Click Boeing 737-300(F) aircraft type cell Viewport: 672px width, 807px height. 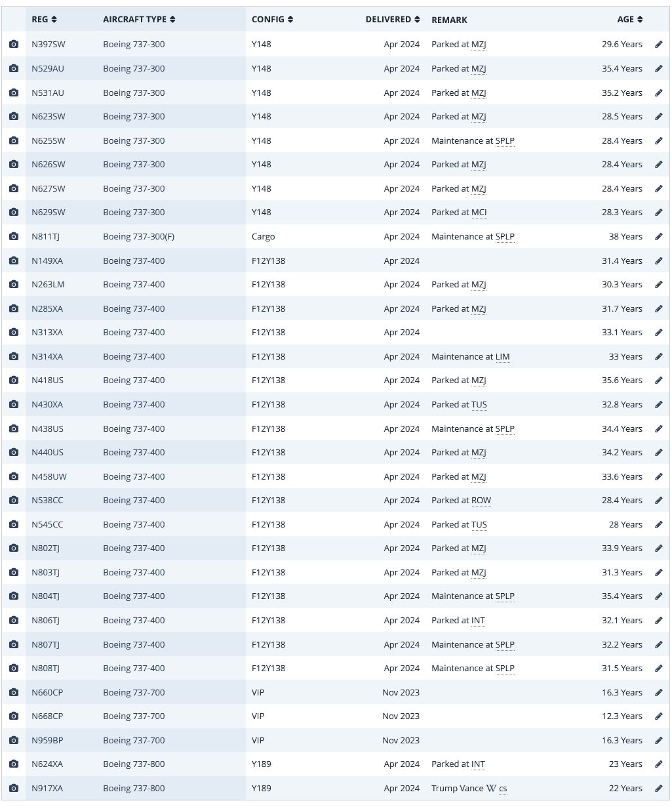(138, 236)
